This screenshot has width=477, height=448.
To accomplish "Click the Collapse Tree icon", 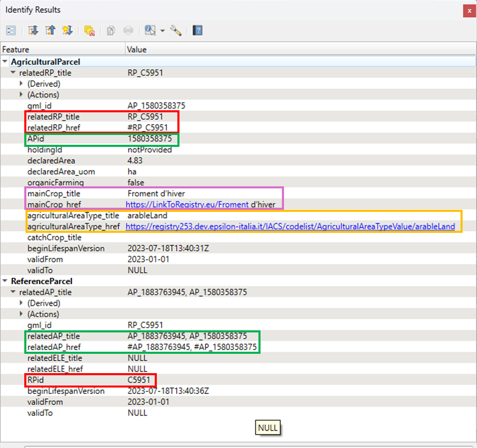I will click(x=50, y=30).
